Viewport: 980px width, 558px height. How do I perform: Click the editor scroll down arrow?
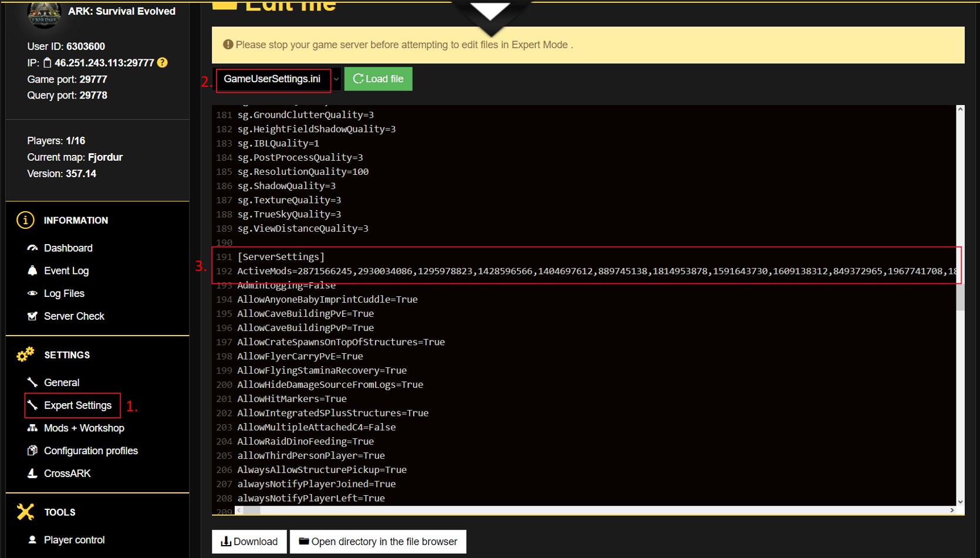pos(960,502)
